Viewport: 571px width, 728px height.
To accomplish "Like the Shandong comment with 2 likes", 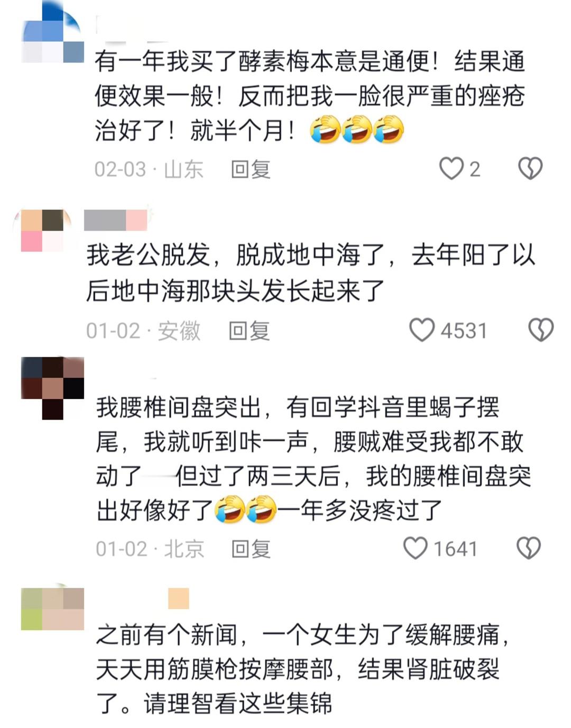I will click(x=451, y=169).
